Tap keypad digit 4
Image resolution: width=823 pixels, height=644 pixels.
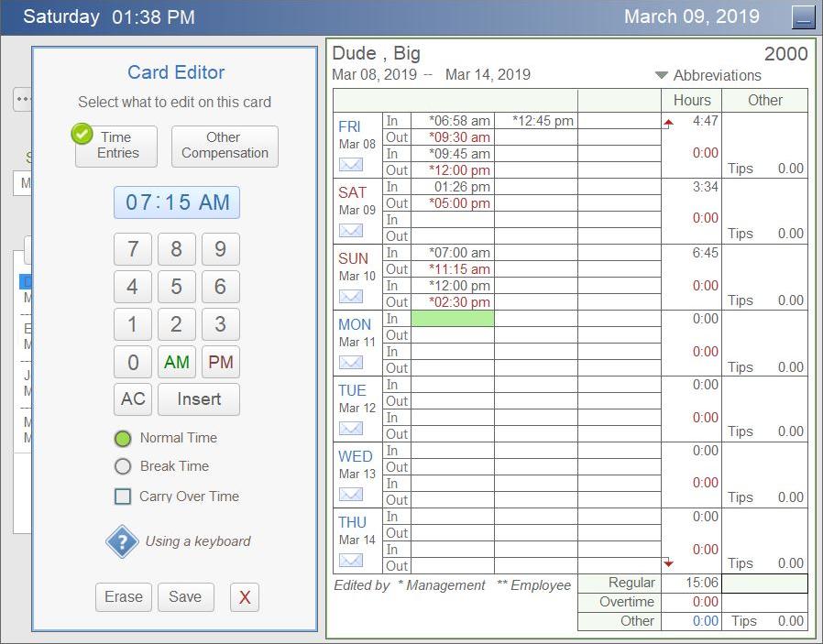(133, 287)
